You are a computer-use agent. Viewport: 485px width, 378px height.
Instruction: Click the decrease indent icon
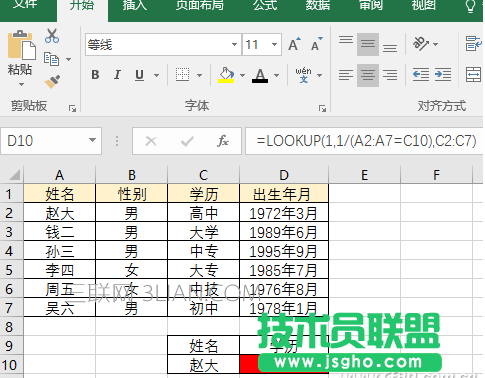pos(421,75)
